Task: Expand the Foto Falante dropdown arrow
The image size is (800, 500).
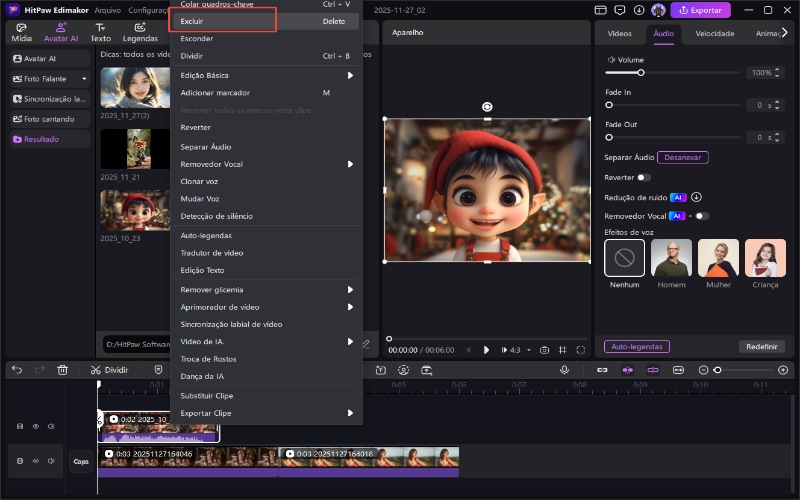Action: (x=84, y=79)
